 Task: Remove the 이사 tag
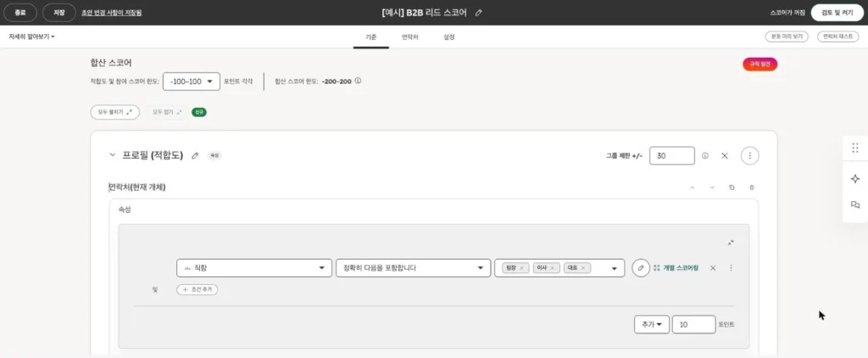[x=552, y=268]
